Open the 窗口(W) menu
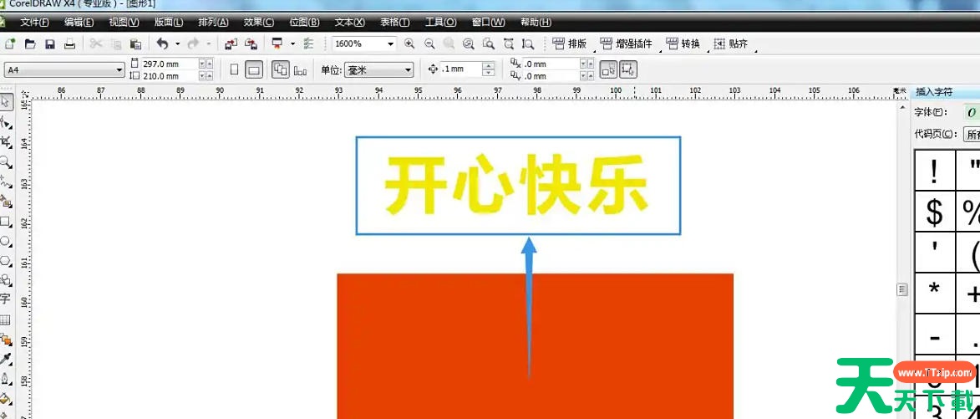The height and width of the screenshot is (419, 980). point(489,22)
